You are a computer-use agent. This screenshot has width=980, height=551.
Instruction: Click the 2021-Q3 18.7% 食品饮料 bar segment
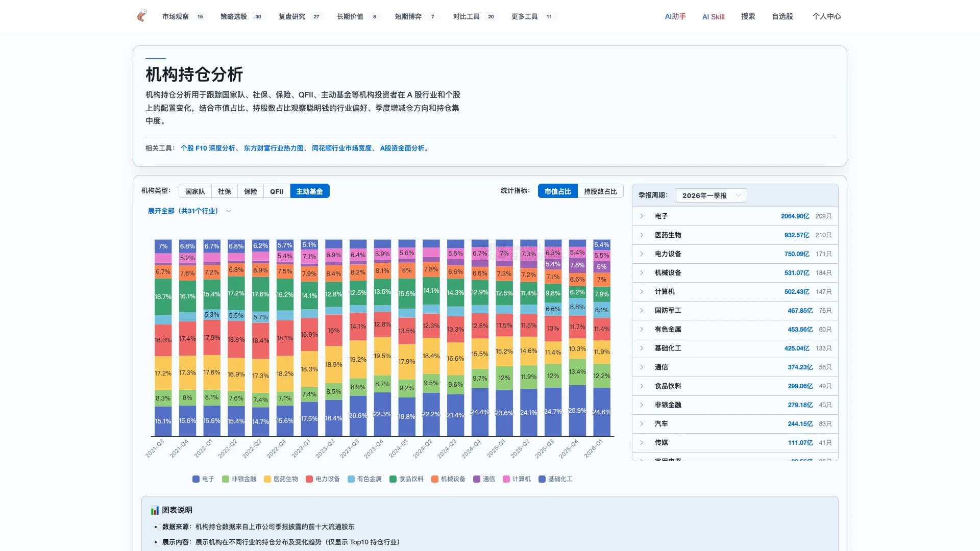tap(163, 297)
